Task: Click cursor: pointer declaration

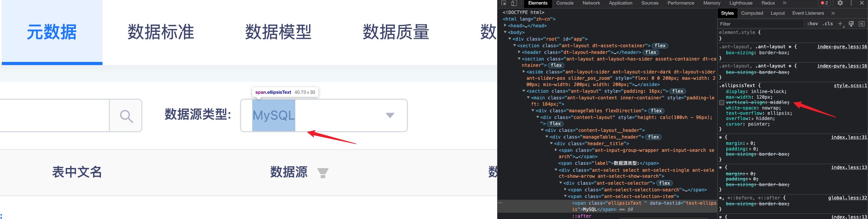Action: [748, 124]
